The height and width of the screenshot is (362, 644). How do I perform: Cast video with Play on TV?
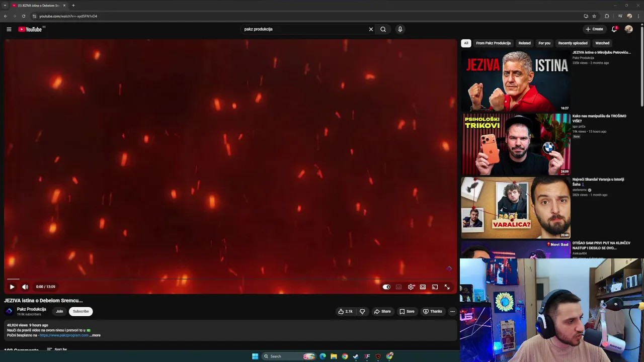click(435, 287)
